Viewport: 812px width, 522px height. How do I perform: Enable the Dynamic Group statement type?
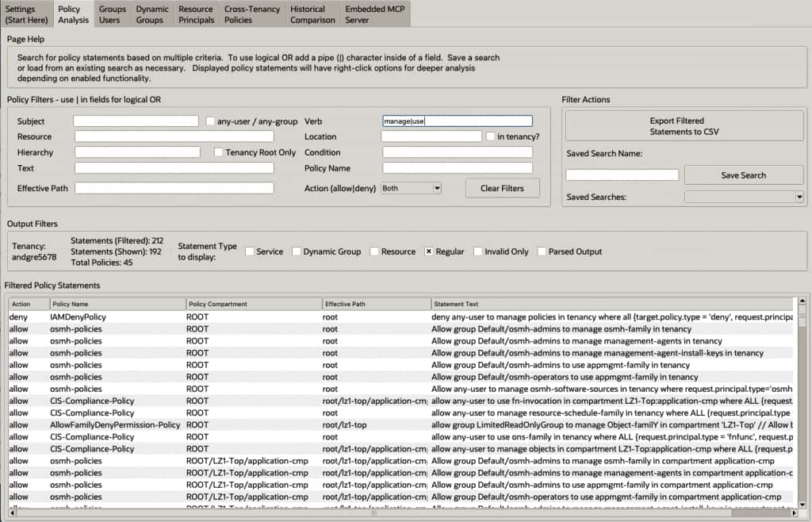[x=297, y=251]
